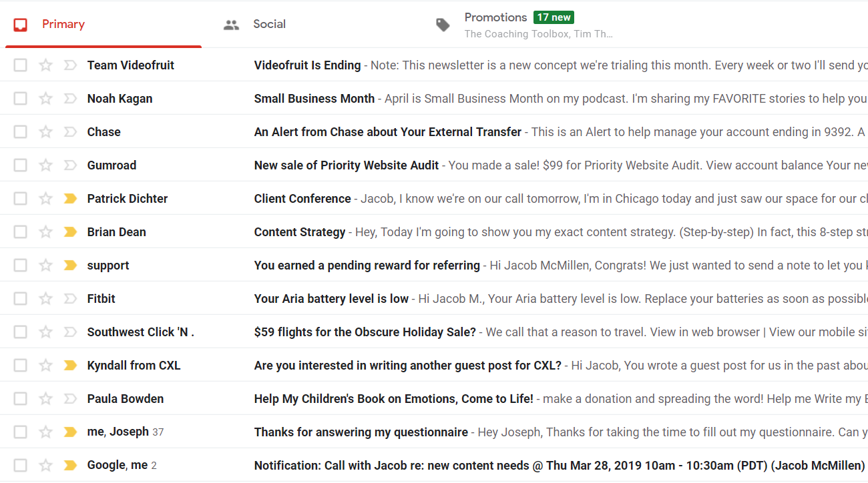Screen dimensions: 868x483
Task: Mark Southwest Click 'N email as important
Action: (x=70, y=332)
